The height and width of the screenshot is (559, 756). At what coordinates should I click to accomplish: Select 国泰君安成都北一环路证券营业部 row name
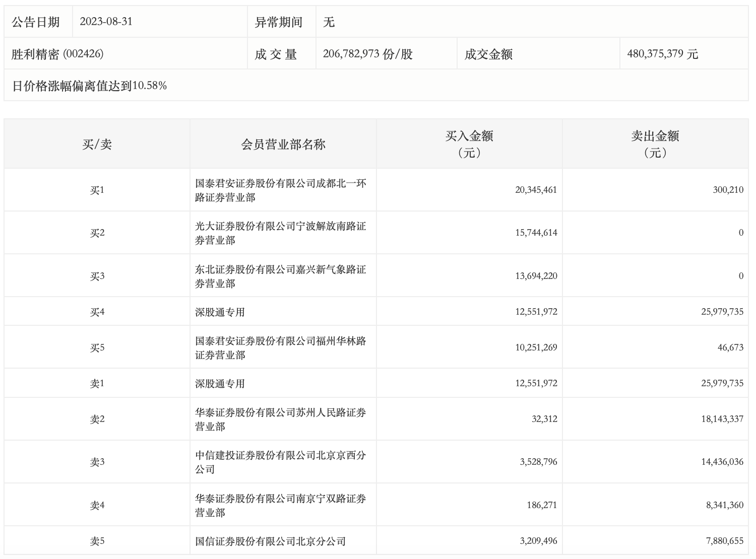pyautogui.click(x=281, y=190)
